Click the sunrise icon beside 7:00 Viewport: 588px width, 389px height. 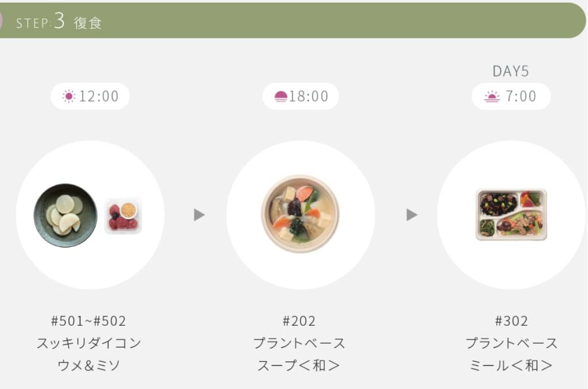tap(492, 97)
